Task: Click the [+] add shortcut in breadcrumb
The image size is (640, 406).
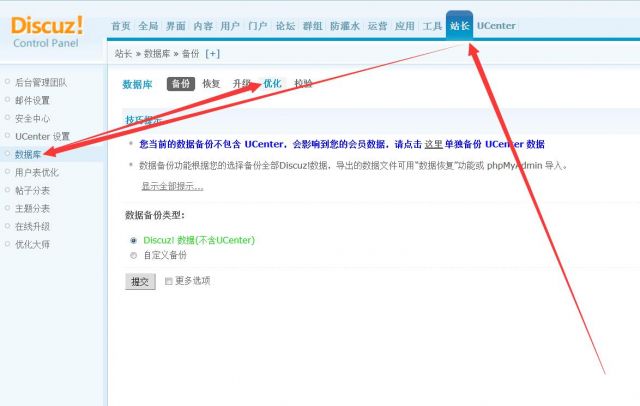Action: [x=212, y=53]
